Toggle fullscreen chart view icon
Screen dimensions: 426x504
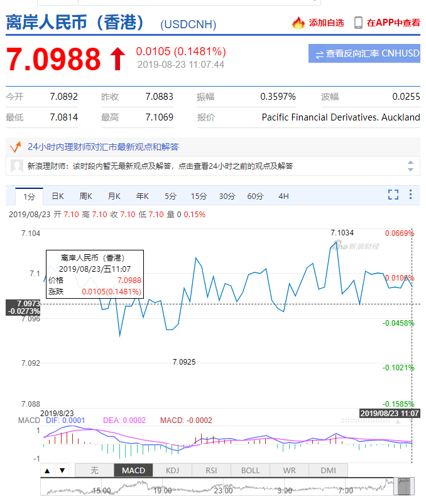point(393,195)
